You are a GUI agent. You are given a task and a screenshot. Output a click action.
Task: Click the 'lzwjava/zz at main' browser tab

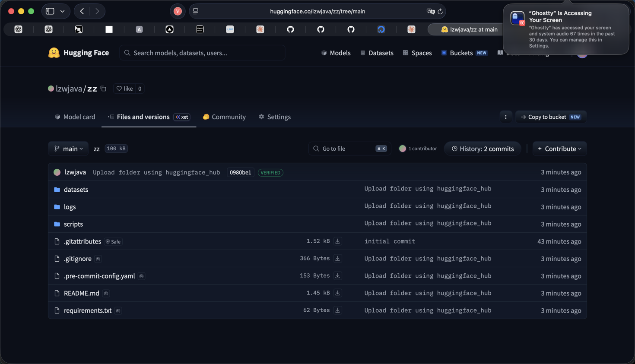(469, 29)
